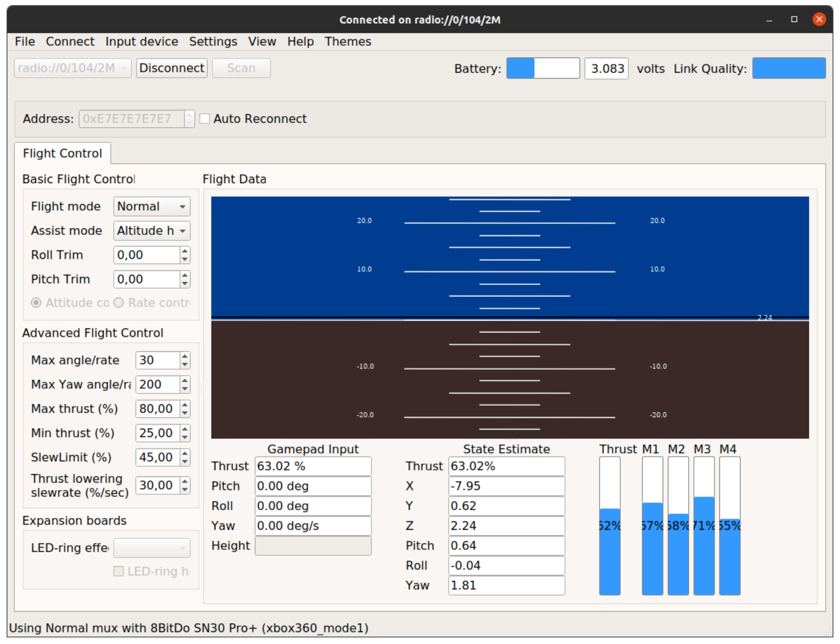Click the Roll Trim spinner up arrow

pyautogui.click(x=185, y=251)
